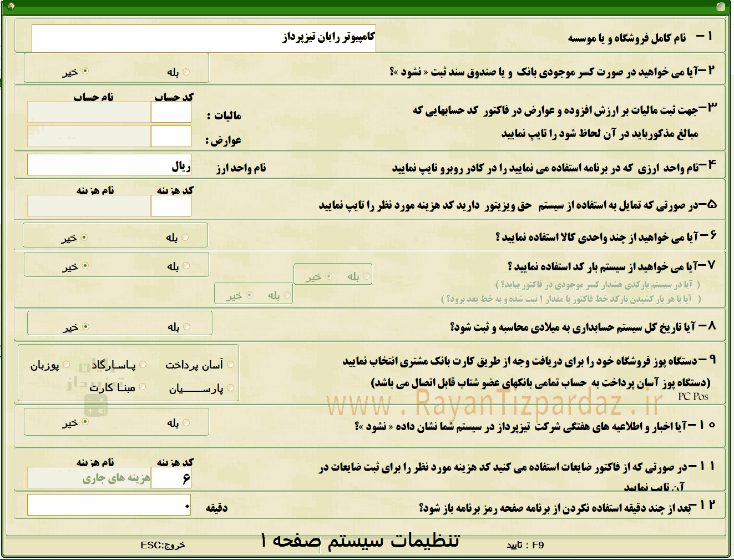The height and width of the screenshot is (560, 734).
Task: Click the مالیات account code field
Action: click(x=171, y=112)
